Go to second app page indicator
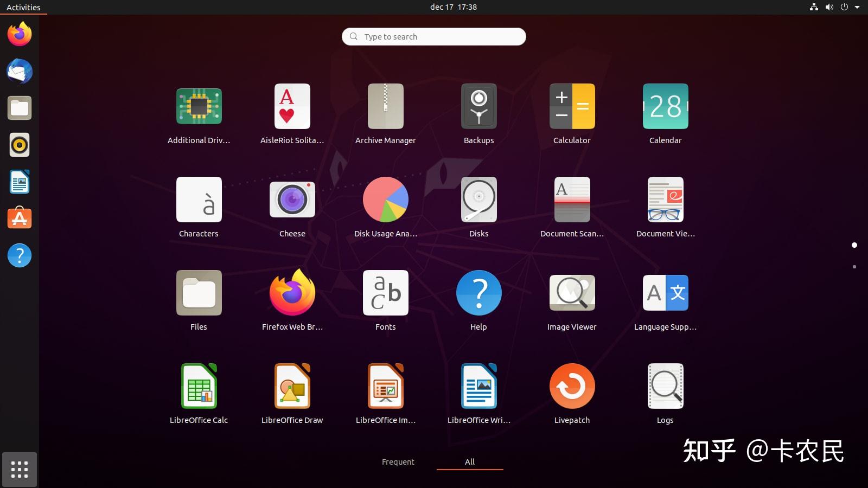This screenshot has height=488, width=868. click(x=854, y=267)
